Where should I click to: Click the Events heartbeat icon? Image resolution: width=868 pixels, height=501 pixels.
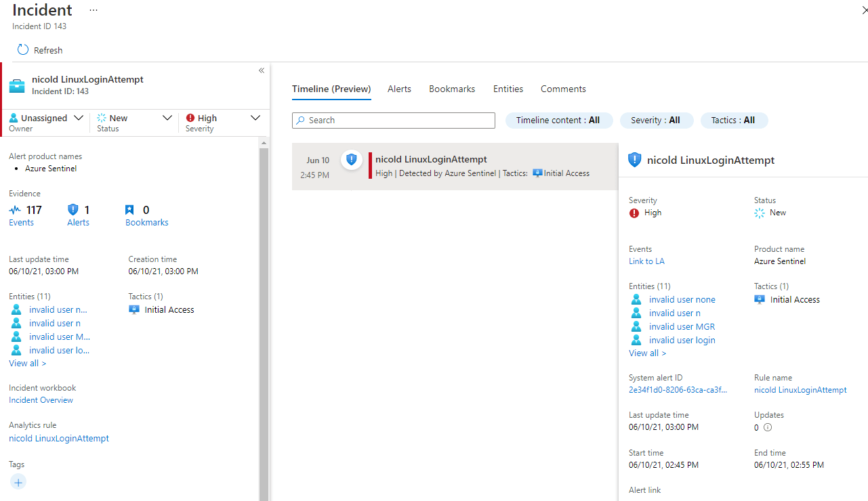(15, 210)
